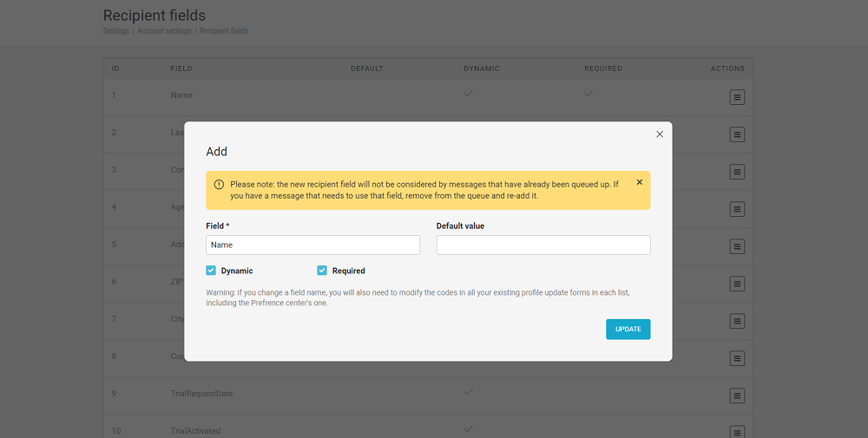Viewport: 868px width, 438px height.
Task: Open actions menu for row 6
Action: [x=737, y=284]
